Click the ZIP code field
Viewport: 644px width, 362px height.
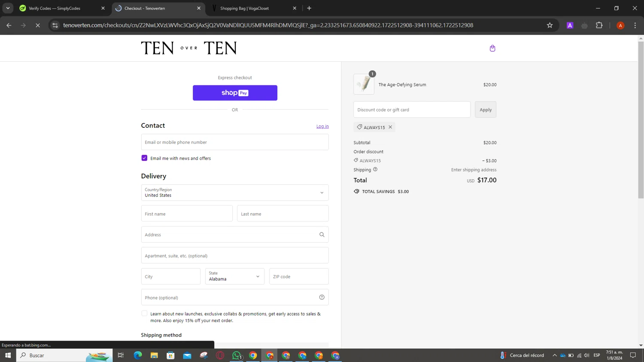pyautogui.click(x=299, y=276)
